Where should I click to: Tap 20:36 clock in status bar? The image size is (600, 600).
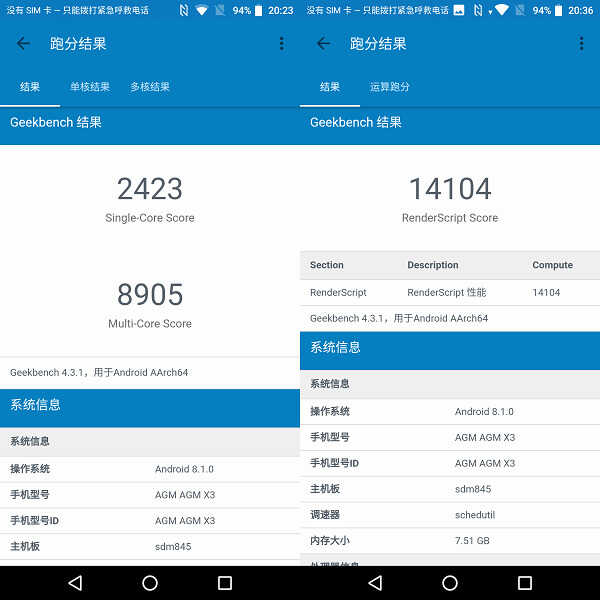[x=580, y=10]
